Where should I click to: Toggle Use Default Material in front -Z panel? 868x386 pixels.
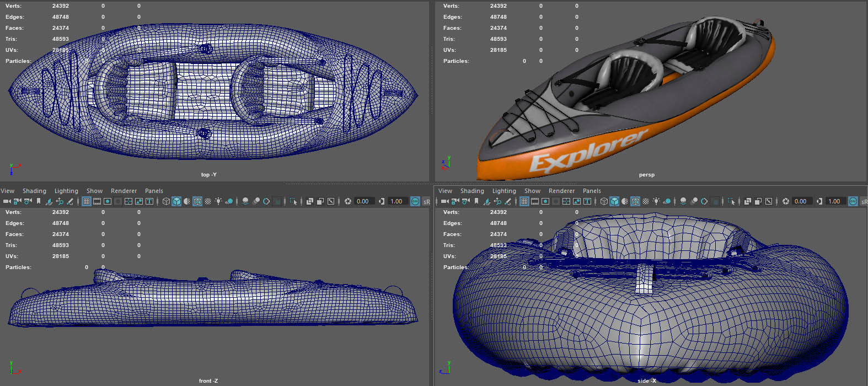187,201
